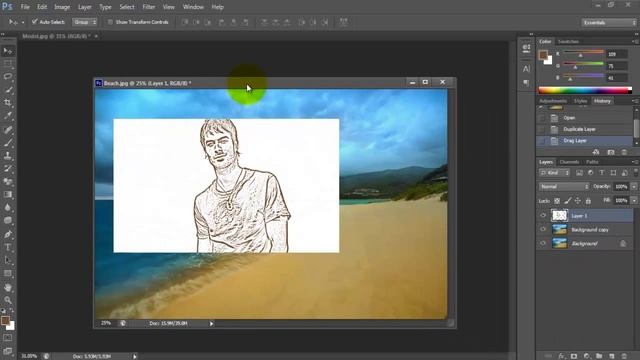Open the Normal blend mode dropdown

[x=564, y=187]
